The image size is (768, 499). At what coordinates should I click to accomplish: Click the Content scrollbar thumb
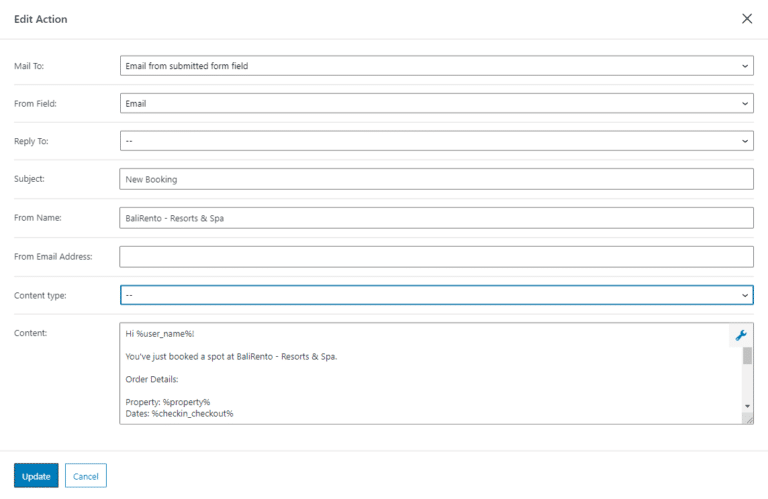(747, 356)
